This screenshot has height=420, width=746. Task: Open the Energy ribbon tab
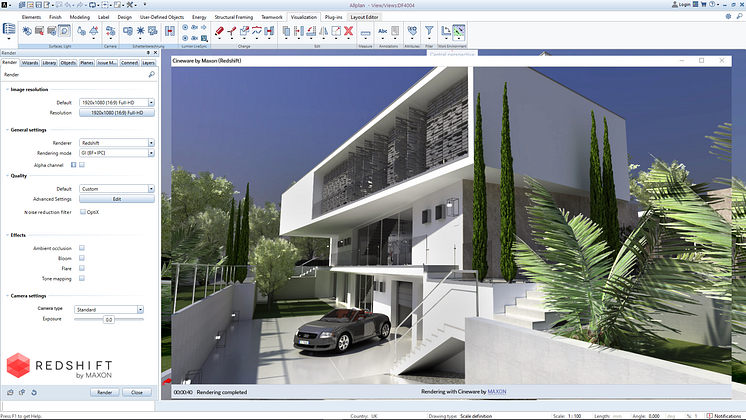[x=199, y=17]
